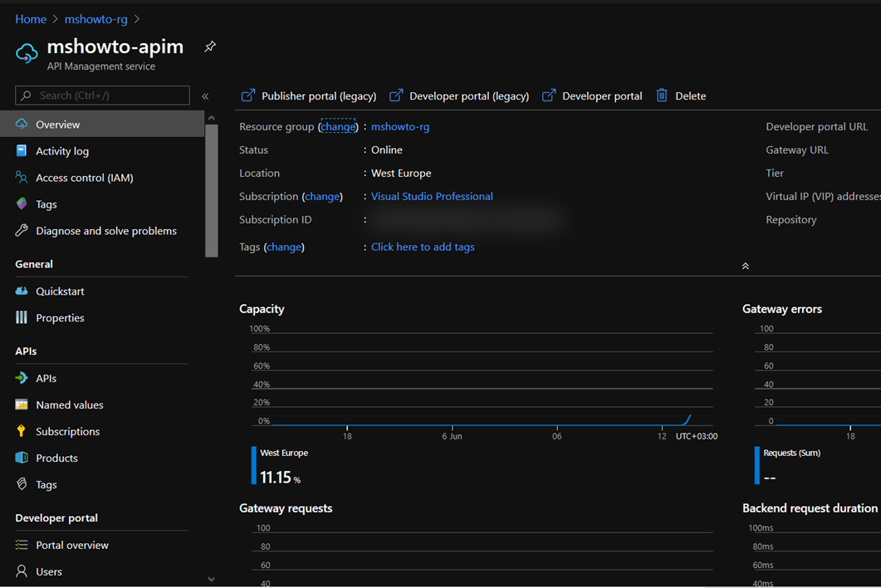Click the APIs arrow icon
881x588 pixels.
[22, 379]
